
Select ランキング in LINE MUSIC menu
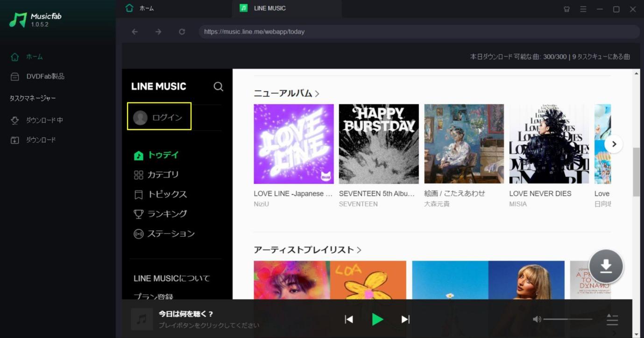click(160, 214)
